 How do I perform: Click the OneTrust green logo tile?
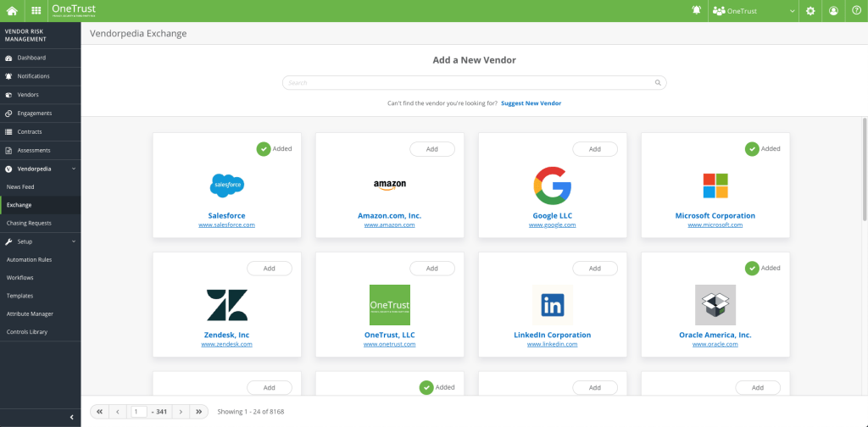(390, 305)
